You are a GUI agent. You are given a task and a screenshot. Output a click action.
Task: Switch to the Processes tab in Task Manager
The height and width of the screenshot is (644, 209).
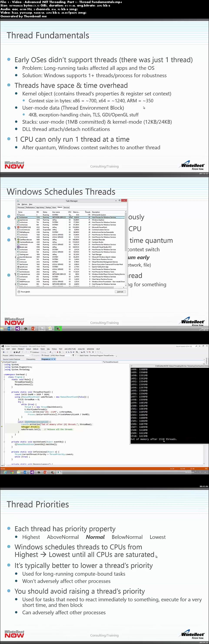coord(21,208)
